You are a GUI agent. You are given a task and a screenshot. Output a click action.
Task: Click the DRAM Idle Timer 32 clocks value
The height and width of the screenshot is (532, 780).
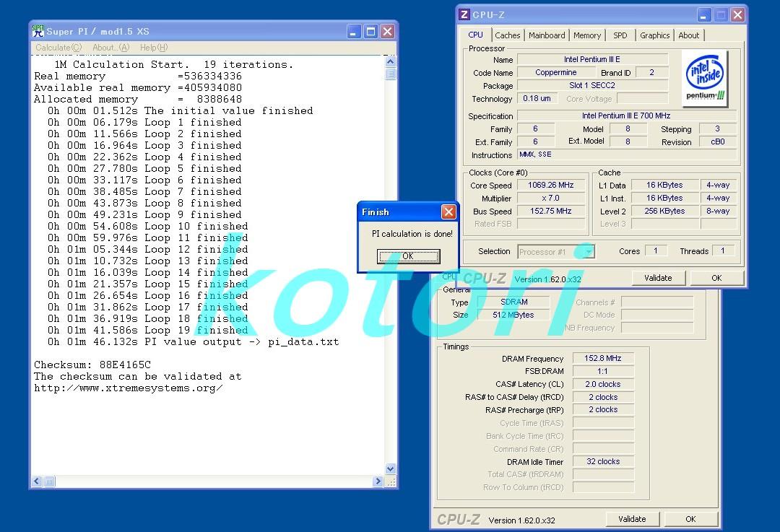click(603, 461)
